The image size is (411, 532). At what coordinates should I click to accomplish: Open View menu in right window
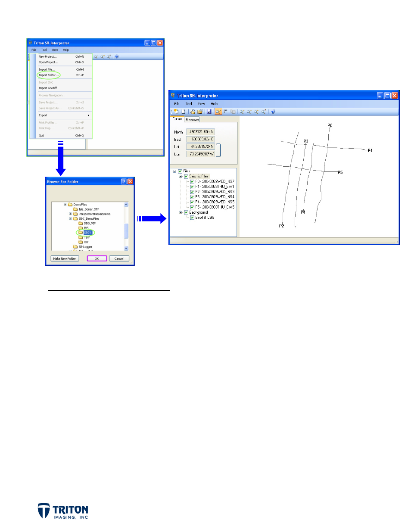click(x=201, y=104)
